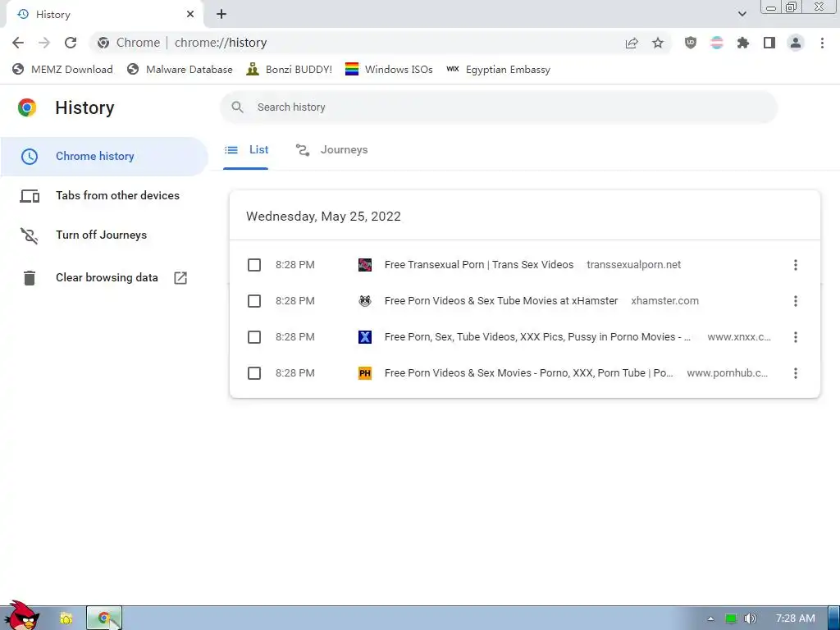Bookmark this page with the star icon
The width and height of the screenshot is (840, 630).
[x=658, y=43]
